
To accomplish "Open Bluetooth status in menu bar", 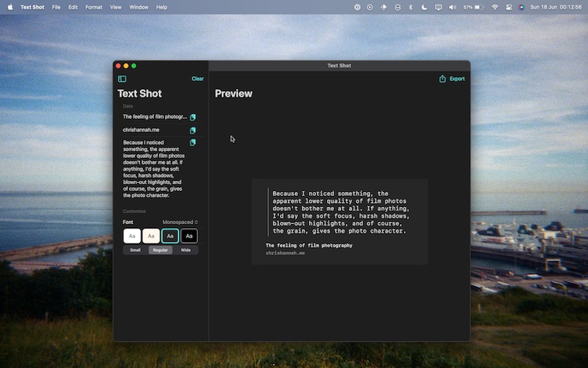I will [410, 7].
